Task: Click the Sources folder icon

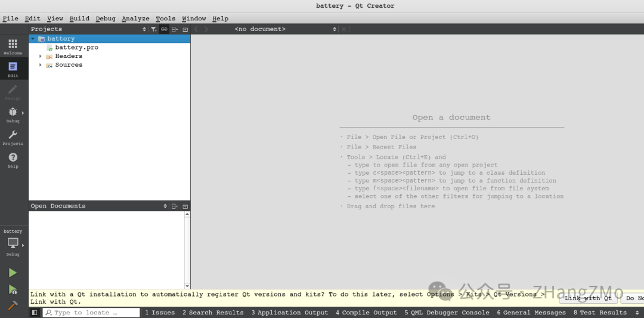Action: [x=49, y=65]
